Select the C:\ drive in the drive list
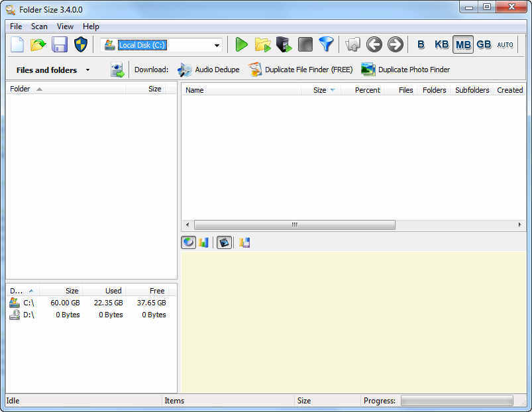This screenshot has height=412, width=532. click(28, 303)
